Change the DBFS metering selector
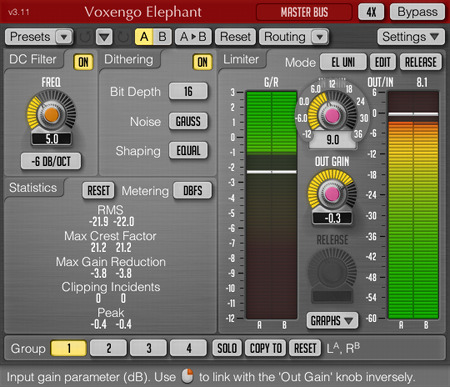 click(x=192, y=191)
